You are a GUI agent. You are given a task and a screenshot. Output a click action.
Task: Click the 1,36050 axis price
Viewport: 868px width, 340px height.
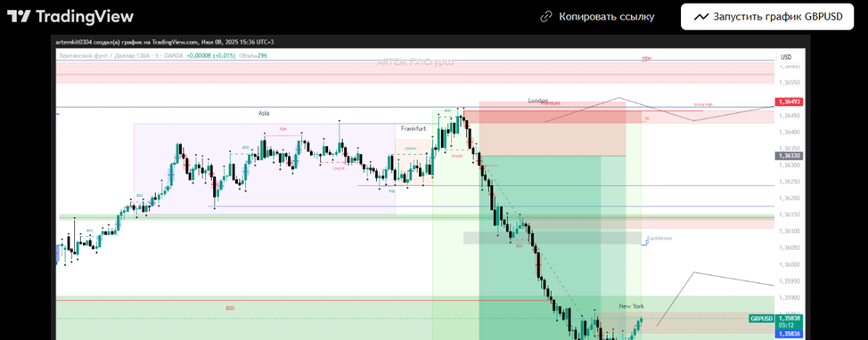click(790, 247)
